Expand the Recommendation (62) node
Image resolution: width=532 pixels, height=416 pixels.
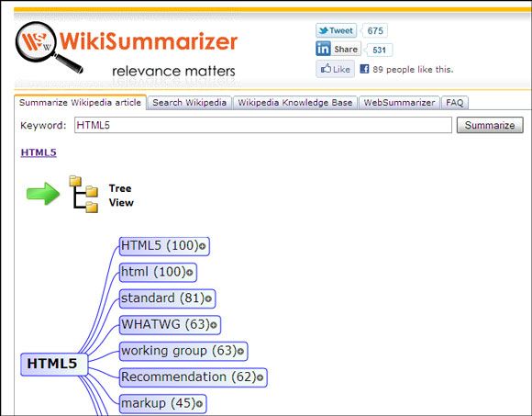(260, 377)
